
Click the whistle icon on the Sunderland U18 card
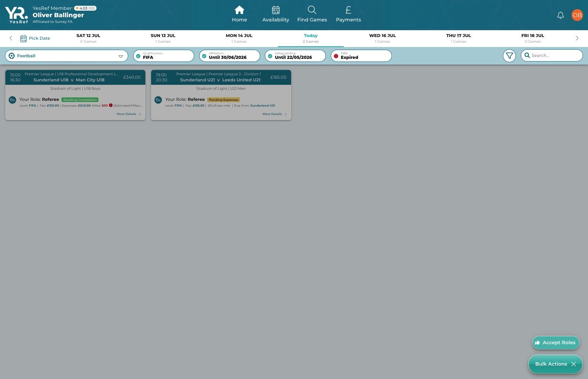tap(12, 100)
